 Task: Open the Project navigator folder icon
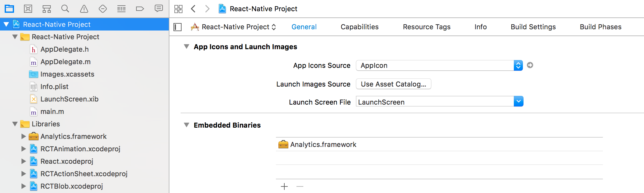(9, 9)
